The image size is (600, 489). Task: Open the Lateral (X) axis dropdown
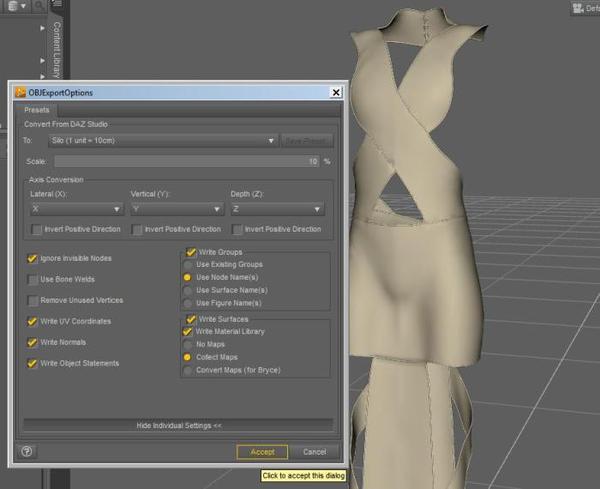click(x=77, y=209)
